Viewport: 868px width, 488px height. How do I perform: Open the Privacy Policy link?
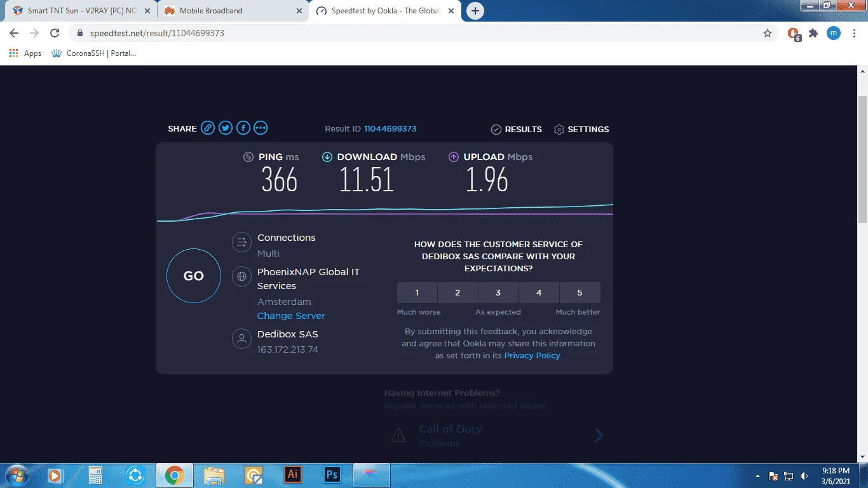tap(532, 356)
